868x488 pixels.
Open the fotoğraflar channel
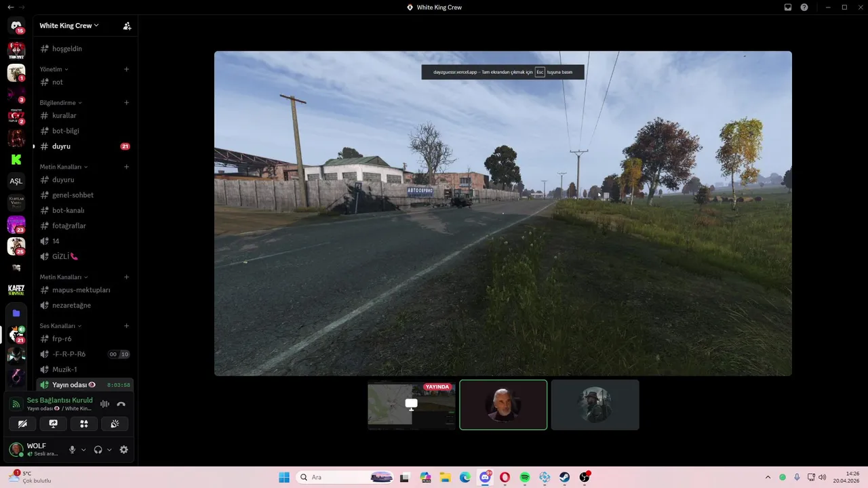point(85,226)
